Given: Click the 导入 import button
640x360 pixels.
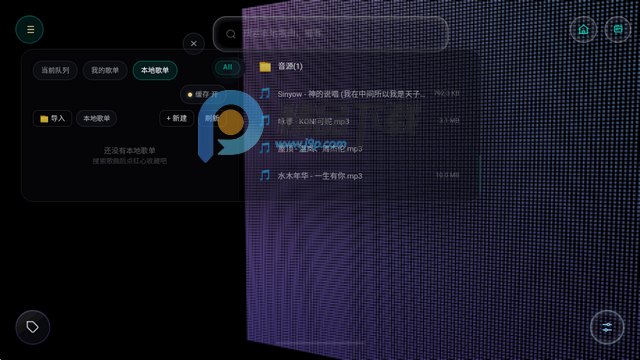Looking at the screenshot, I should [x=53, y=118].
